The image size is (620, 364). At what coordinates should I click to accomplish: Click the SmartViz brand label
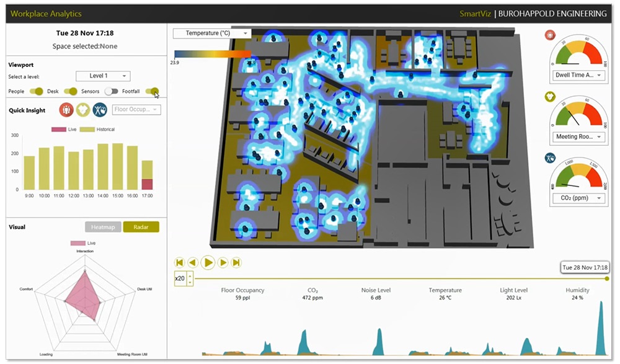coord(475,14)
